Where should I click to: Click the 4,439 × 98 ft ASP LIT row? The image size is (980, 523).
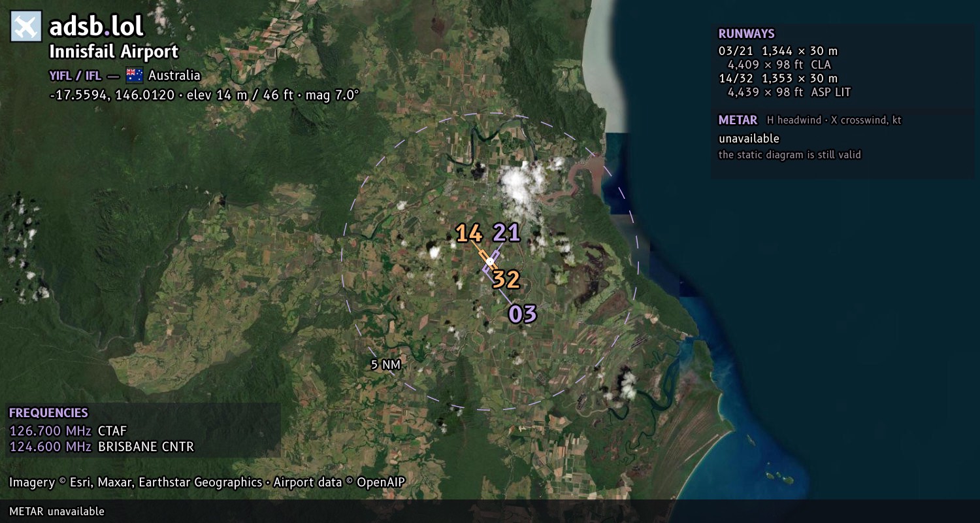(x=789, y=92)
